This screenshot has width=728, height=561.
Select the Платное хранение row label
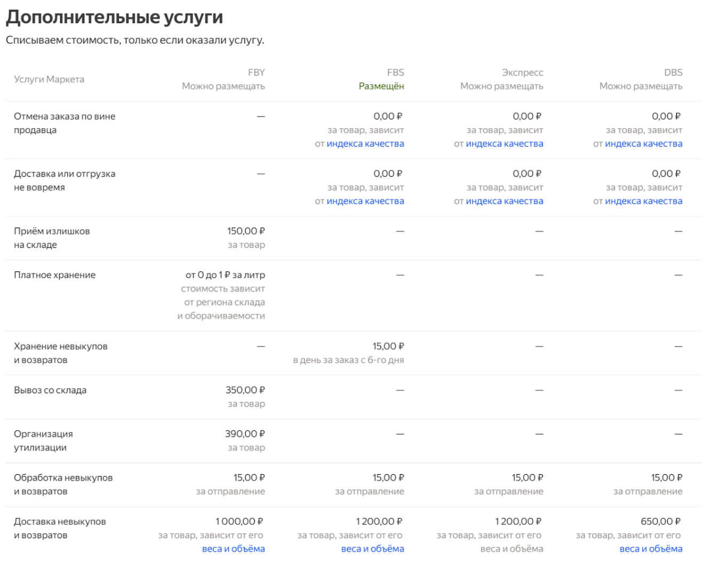pyautogui.click(x=55, y=275)
